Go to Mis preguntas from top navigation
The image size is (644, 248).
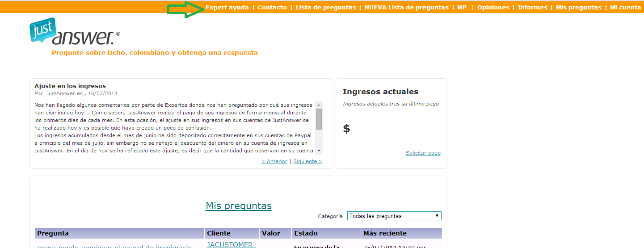tap(578, 8)
